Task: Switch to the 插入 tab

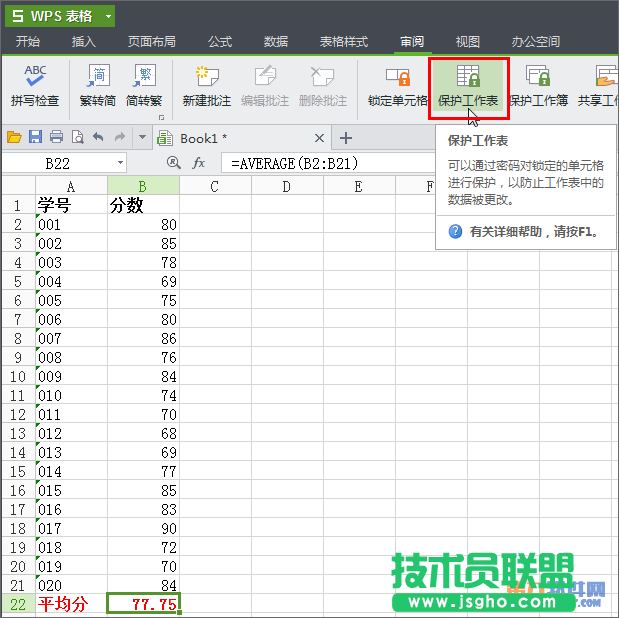Action: (84, 41)
